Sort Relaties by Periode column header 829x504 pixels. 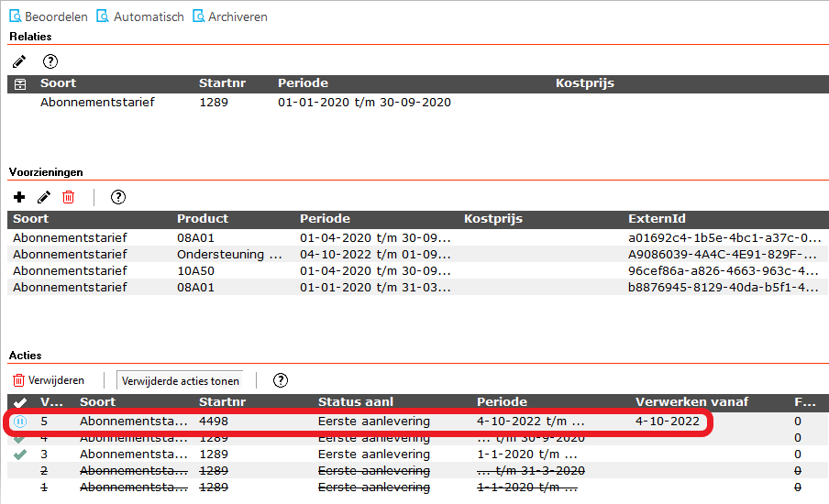click(303, 83)
